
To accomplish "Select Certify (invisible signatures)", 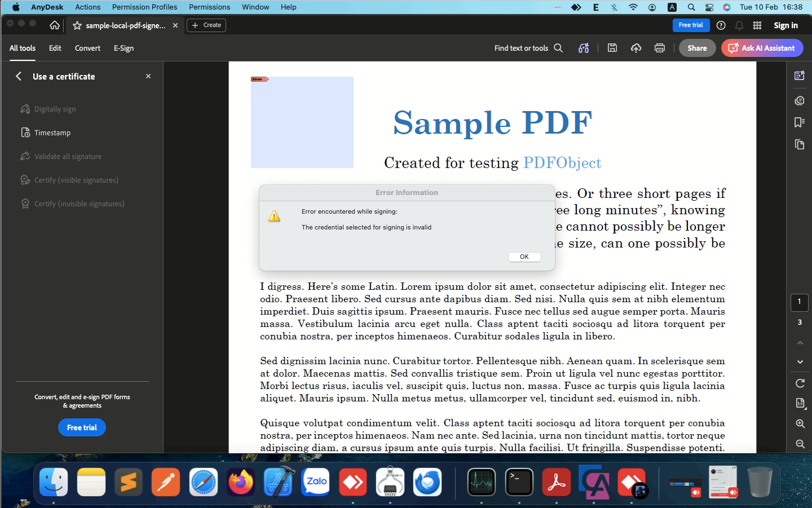I will click(72, 204).
